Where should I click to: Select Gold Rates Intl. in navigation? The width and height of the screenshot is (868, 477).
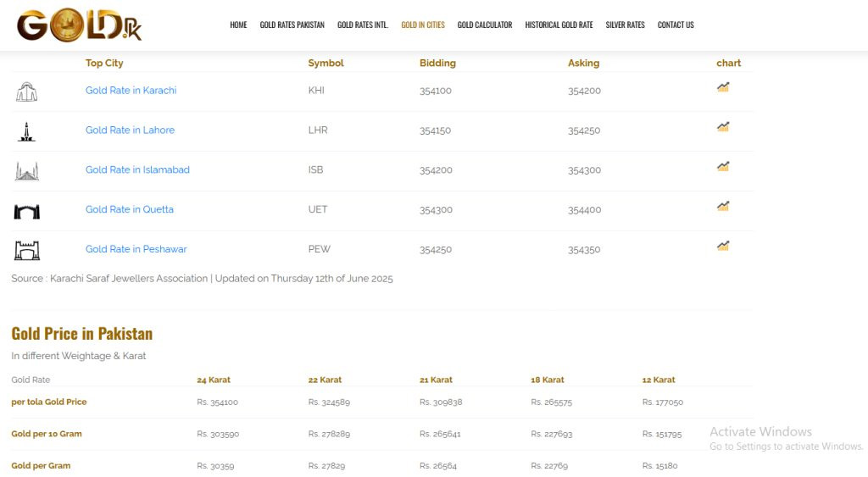(x=363, y=25)
